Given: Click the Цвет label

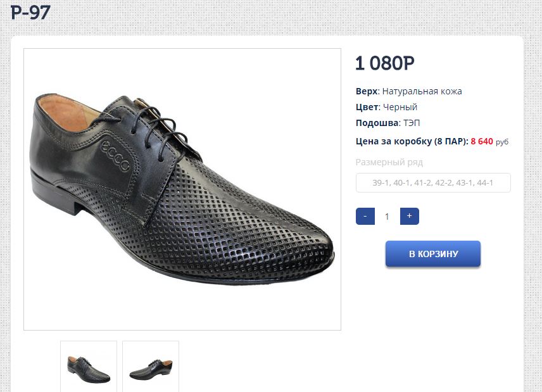Looking at the screenshot, I should click(x=367, y=107).
